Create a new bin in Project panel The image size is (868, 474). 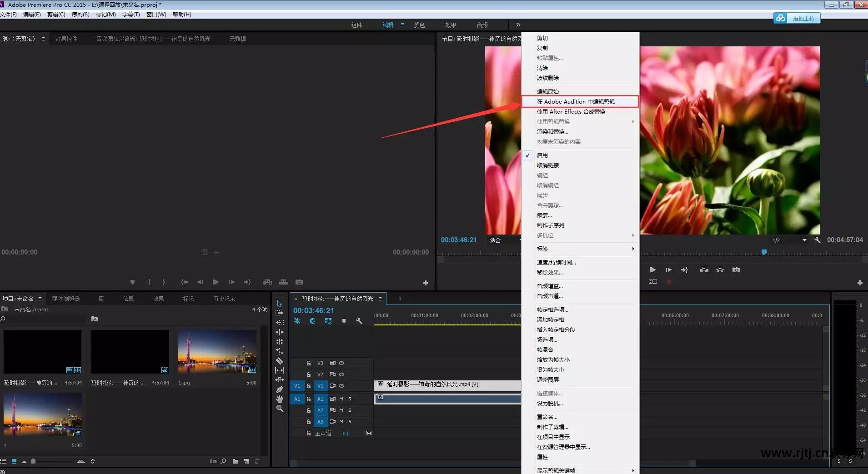tap(236, 461)
